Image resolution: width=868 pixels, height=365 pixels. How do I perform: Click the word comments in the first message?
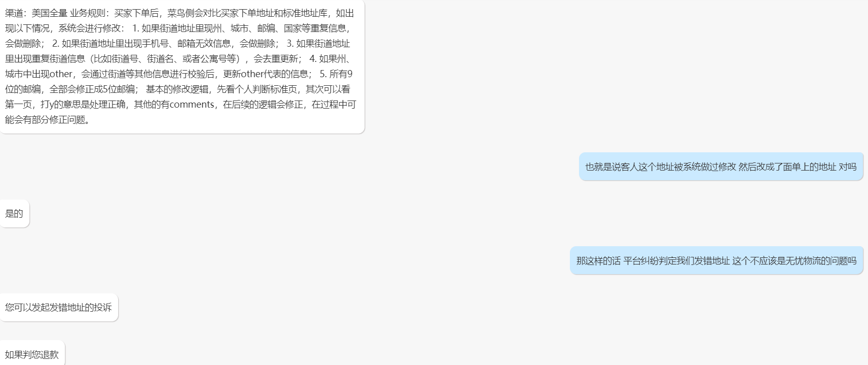(192, 105)
